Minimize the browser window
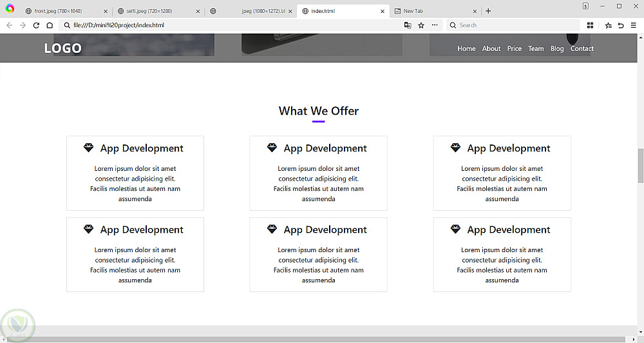The width and height of the screenshot is (644, 343). point(602,6)
